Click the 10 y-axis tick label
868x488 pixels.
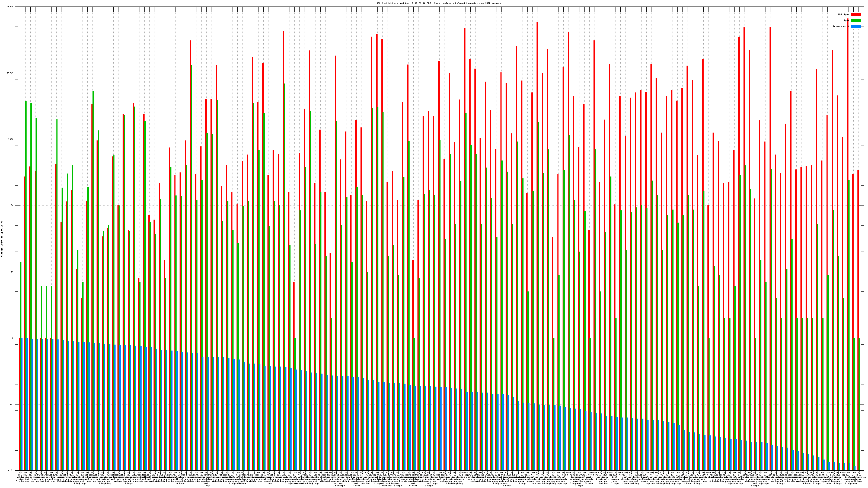click(x=12, y=272)
